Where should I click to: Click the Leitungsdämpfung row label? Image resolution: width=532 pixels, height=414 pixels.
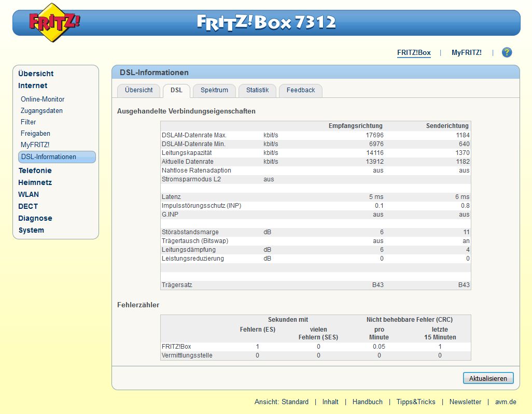(188, 250)
